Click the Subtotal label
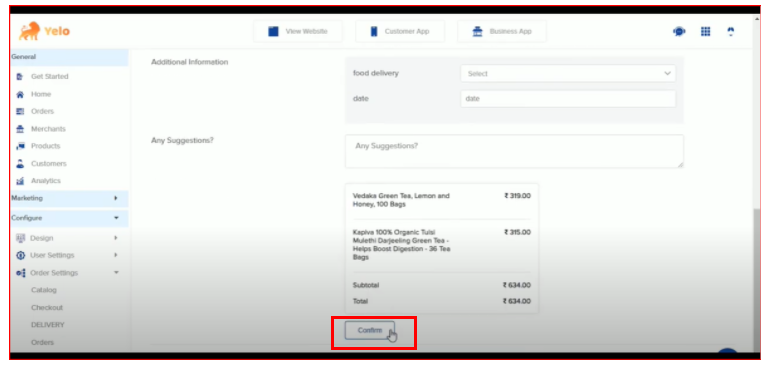The image size is (766, 366). pos(366,285)
